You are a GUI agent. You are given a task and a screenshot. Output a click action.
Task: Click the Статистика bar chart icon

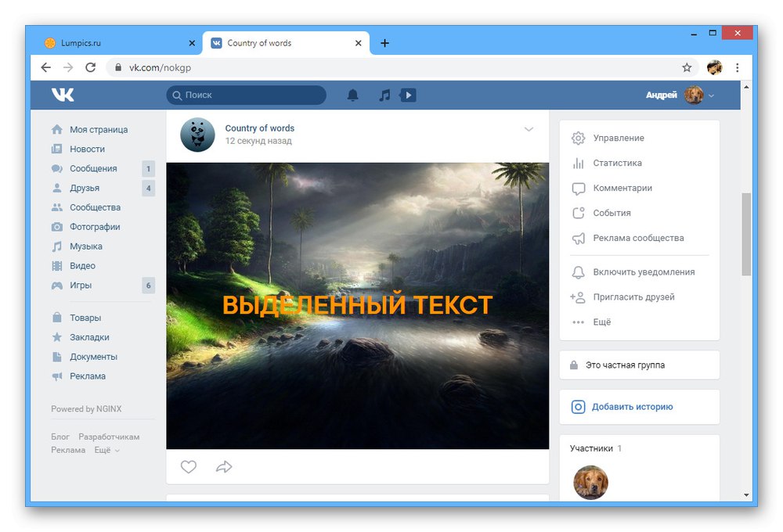pyautogui.click(x=579, y=164)
